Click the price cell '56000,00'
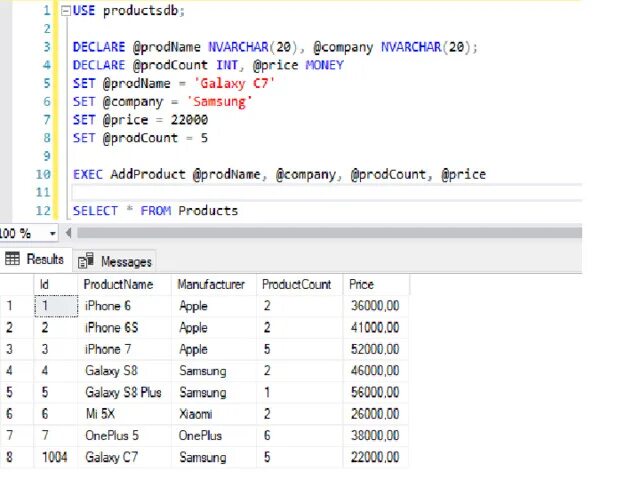Viewport: 640px width, 480px height. click(376, 392)
